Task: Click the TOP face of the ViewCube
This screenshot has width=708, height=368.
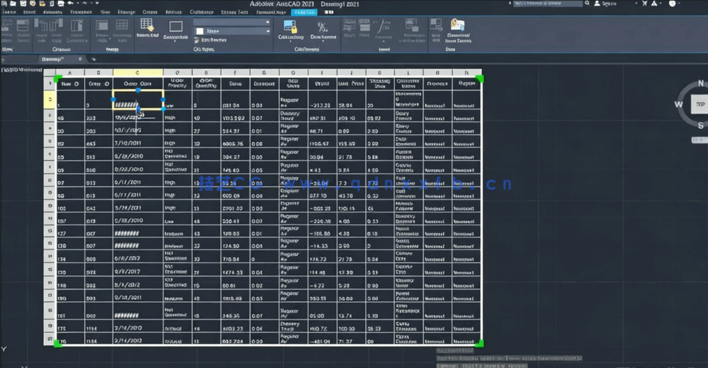Action: click(x=700, y=104)
